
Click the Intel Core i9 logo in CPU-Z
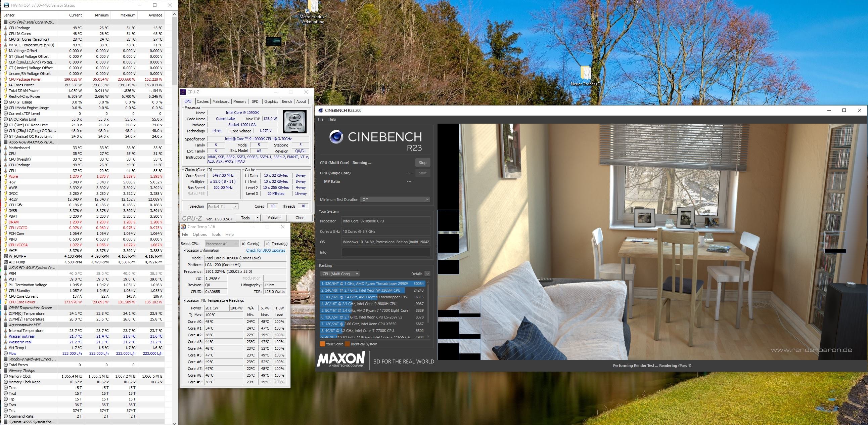click(294, 122)
